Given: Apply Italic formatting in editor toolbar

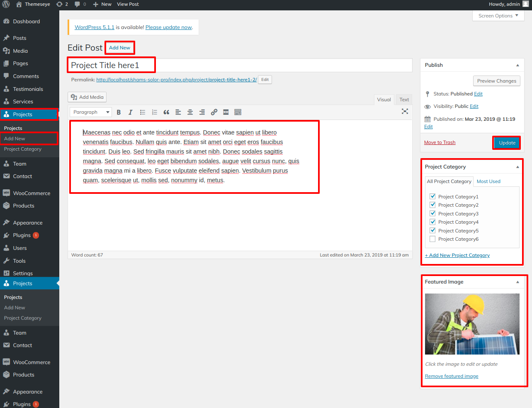Looking at the screenshot, I should [x=130, y=112].
